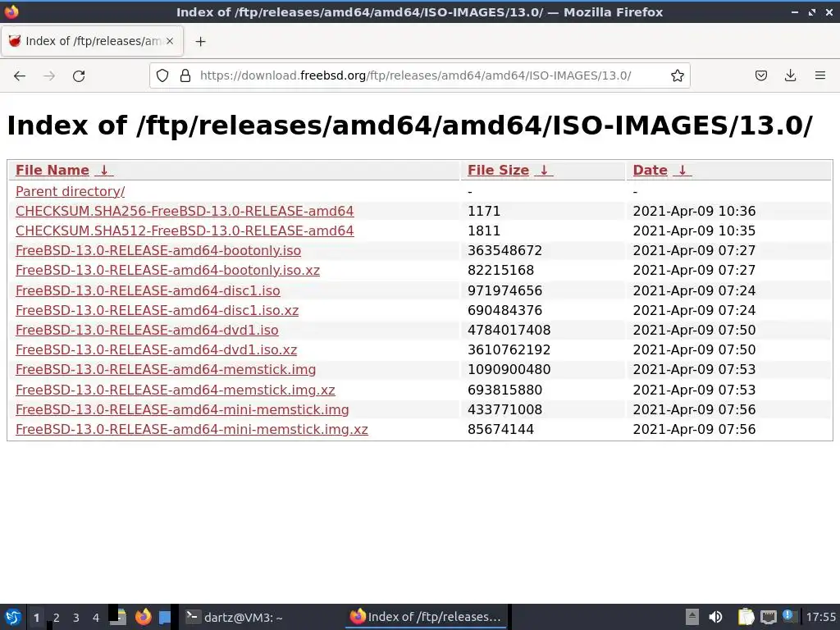Download amd64-disc1.iso.xz file
Viewport: 840px width, 630px height.
click(x=157, y=311)
